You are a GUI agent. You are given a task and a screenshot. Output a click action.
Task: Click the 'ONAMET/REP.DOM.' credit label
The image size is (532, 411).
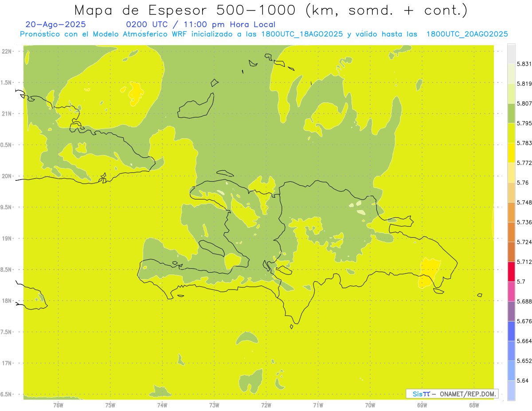[x=469, y=394]
